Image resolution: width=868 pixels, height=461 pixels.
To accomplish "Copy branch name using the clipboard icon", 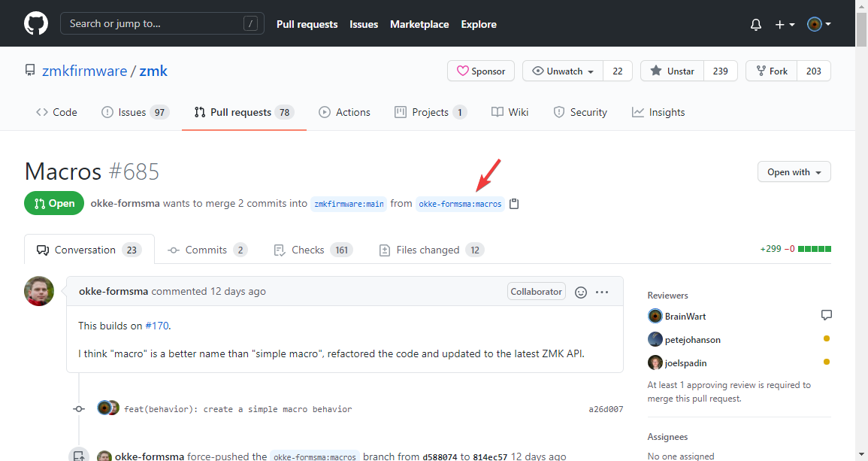I will point(514,203).
